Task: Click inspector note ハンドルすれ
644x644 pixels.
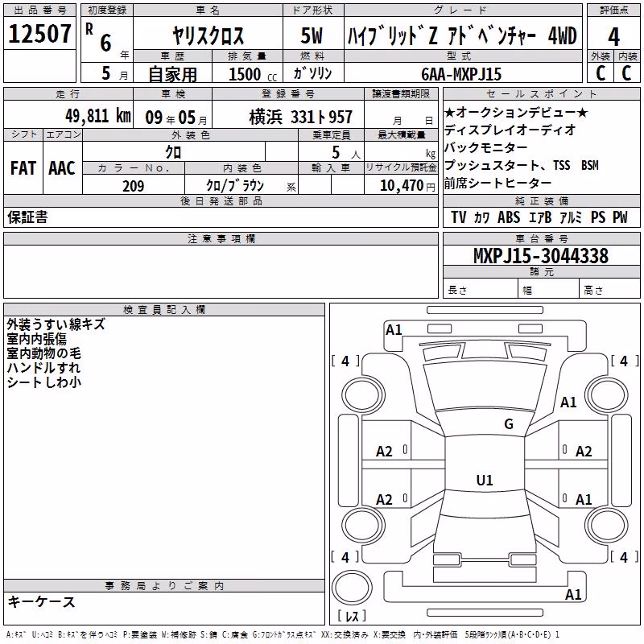Action: pyautogui.click(x=44, y=368)
